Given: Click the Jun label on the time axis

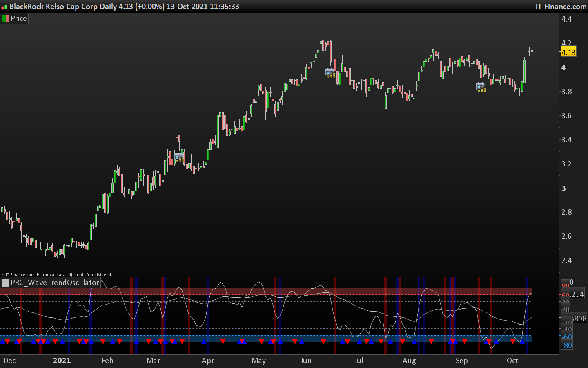Looking at the screenshot, I should pyautogui.click(x=306, y=361).
